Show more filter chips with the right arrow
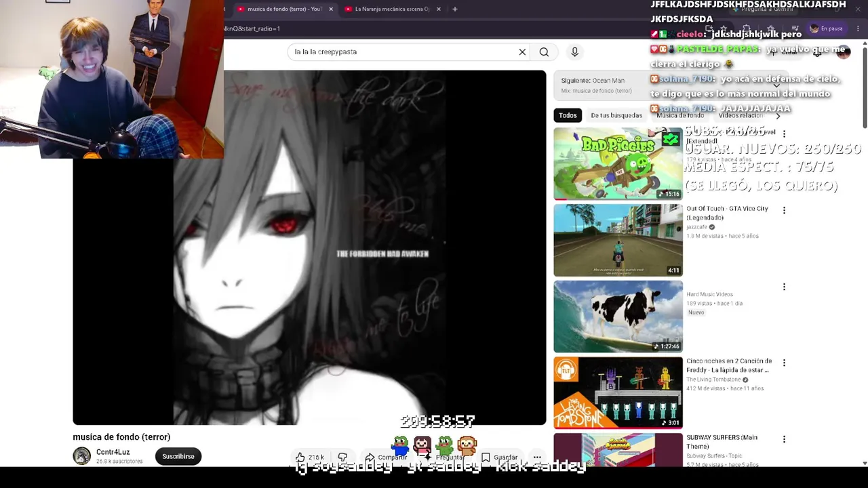Image resolution: width=868 pixels, height=488 pixels. click(x=778, y=115)
